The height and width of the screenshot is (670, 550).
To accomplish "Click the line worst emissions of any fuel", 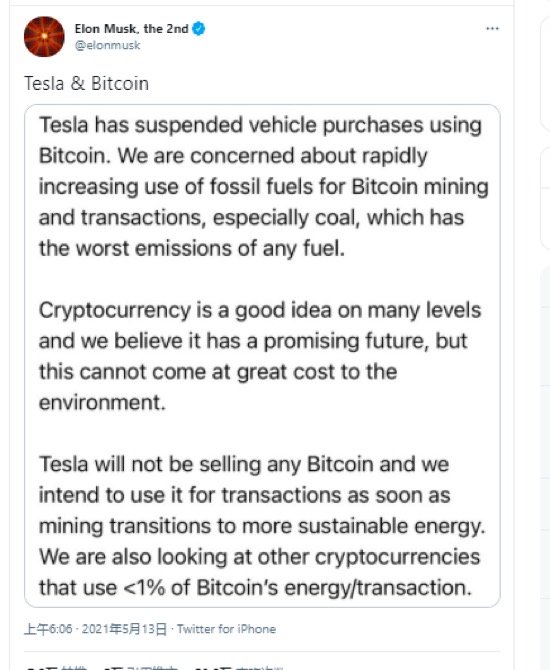I will (x=191, y=248).
